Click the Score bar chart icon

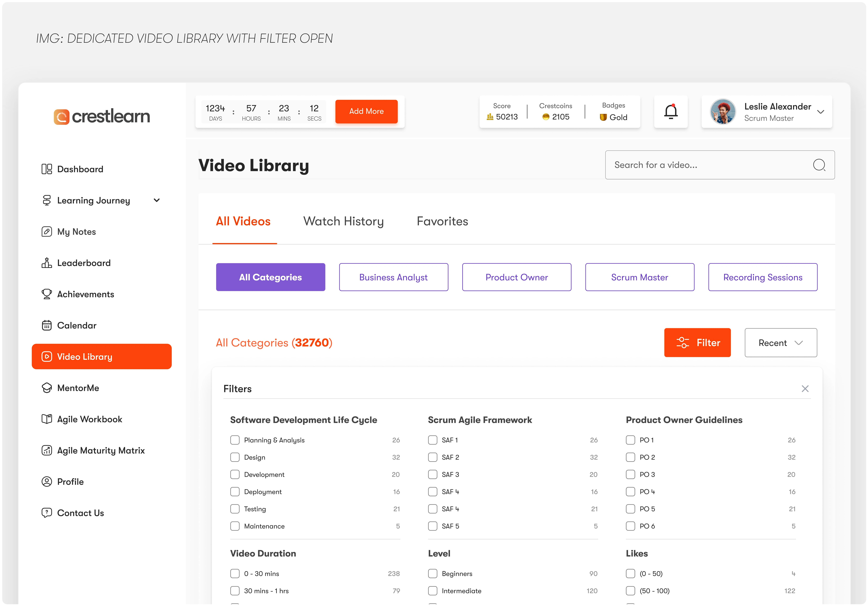[490, 117]
